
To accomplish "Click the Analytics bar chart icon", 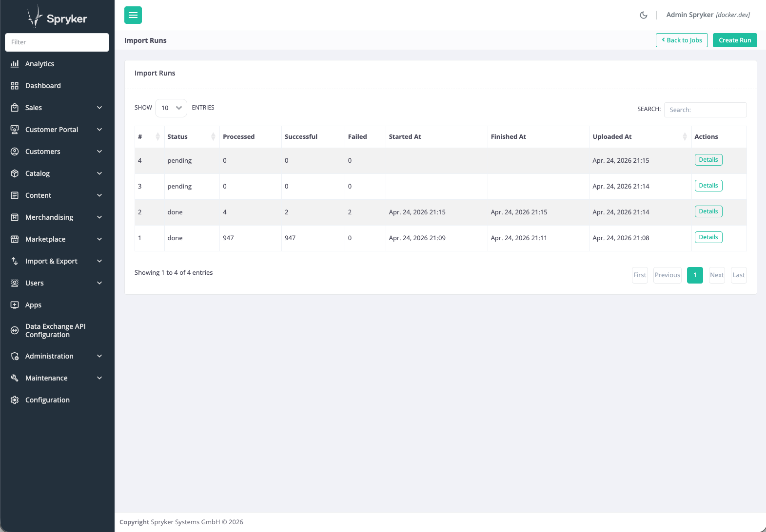I will (x=15, y=64).
